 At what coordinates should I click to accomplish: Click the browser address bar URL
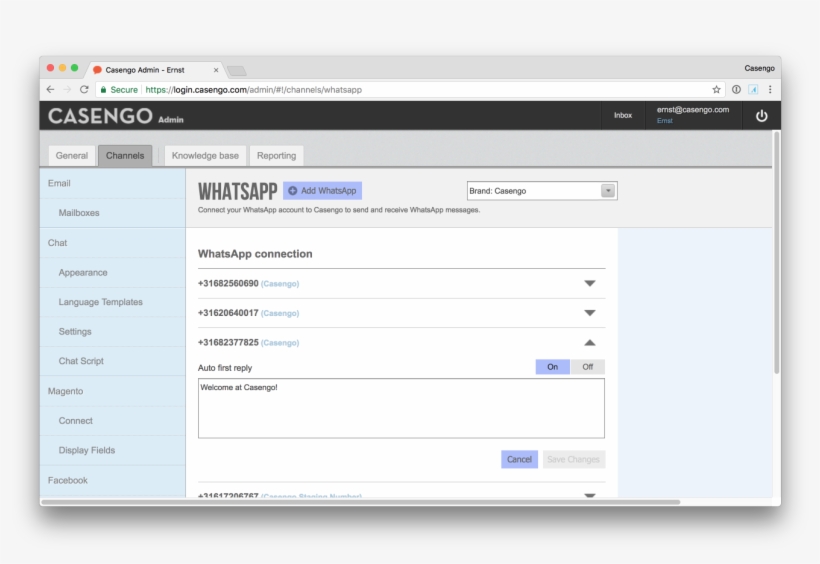click(254, 90)
